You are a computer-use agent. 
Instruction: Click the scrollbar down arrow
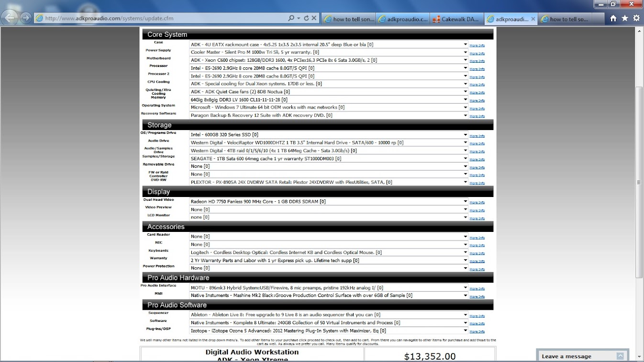coord(640,357)
